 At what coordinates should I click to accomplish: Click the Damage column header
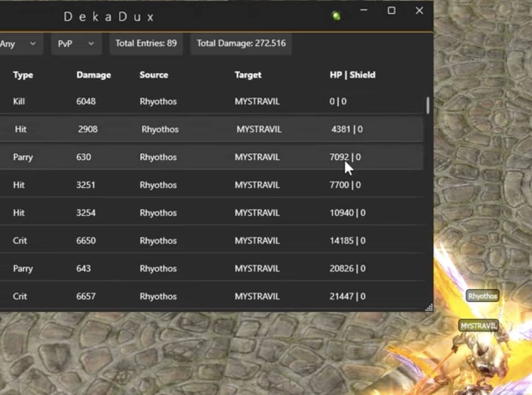(93, 75)
